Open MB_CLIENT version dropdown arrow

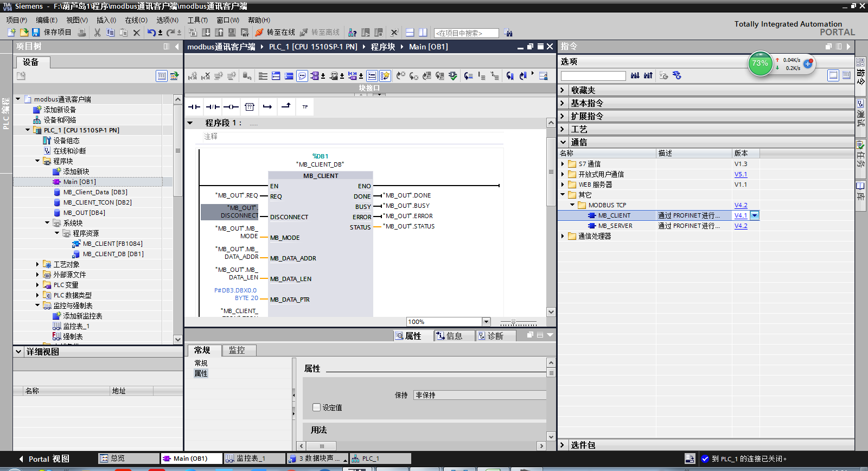[x=755, y=215]
